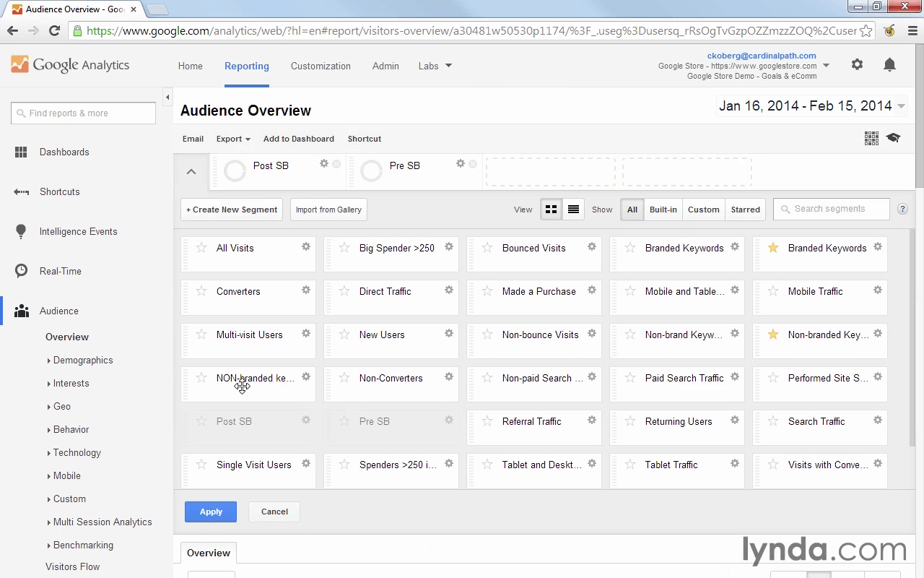The width and height of the screenshot is (924, 578).
Task: Open the gear for Made a Purchase
Action: [x=592, y=290]
